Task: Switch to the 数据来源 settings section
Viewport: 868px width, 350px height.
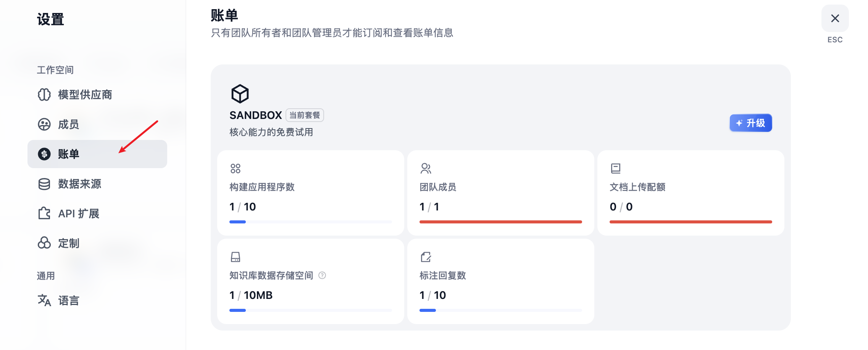Action: [x=79, y=184]
